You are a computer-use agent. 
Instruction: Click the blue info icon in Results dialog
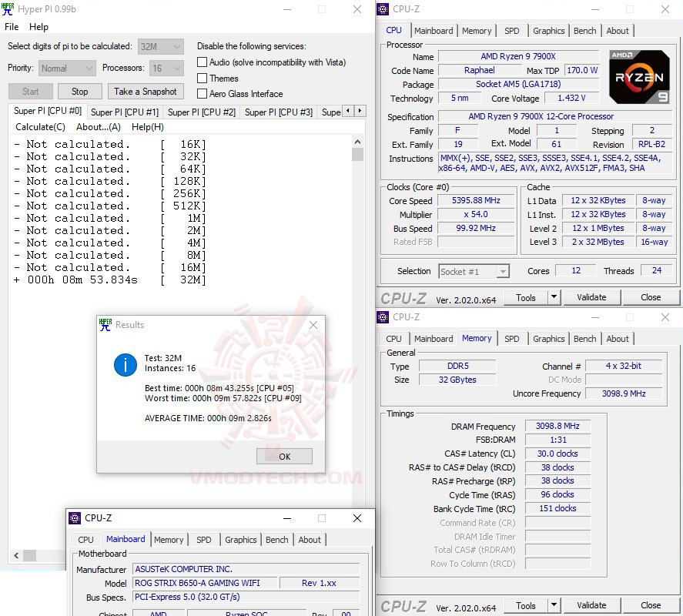[125, 366]
